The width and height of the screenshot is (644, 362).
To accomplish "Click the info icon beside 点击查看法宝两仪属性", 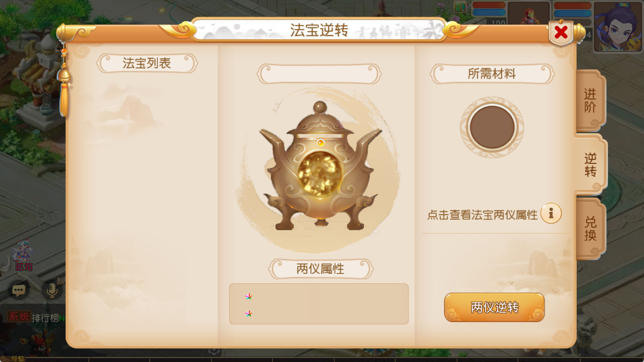I will pyautogui.click(x=551, y=213).
